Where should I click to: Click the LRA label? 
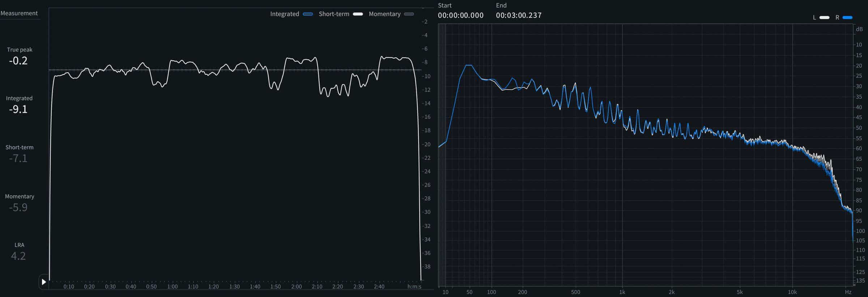point(19,245)
